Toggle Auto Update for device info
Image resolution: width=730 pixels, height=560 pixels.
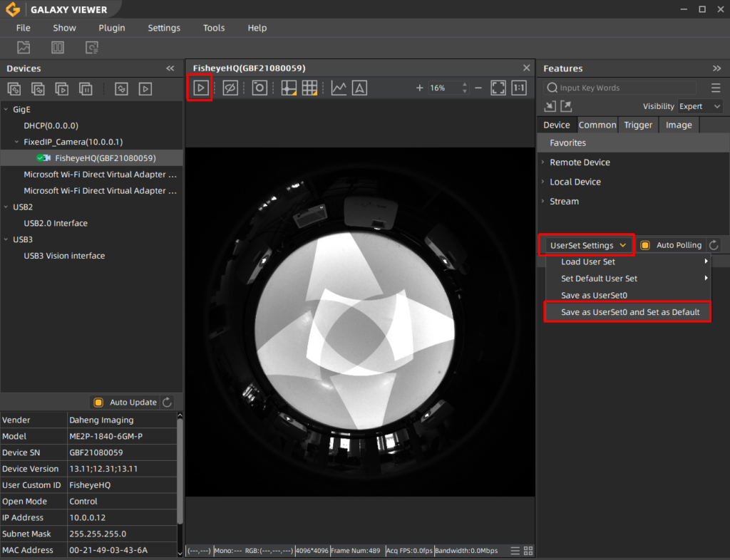tap(97, 402)
